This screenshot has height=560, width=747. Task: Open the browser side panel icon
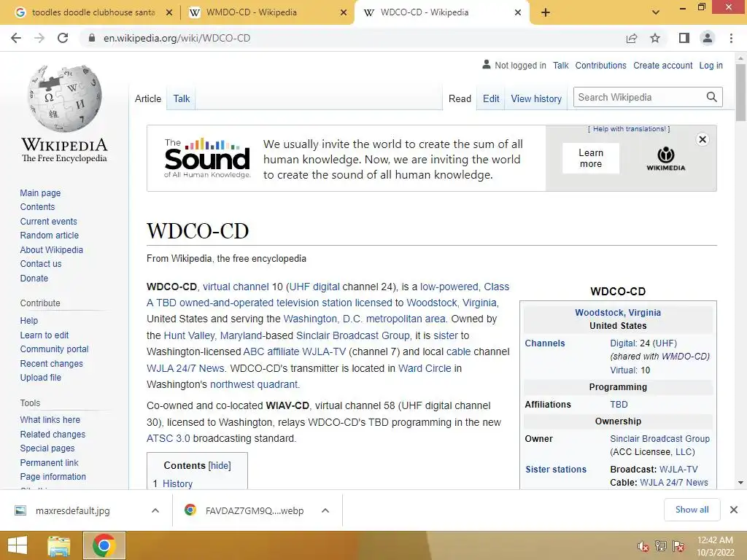pyautogui.click(x=684, y=38)
